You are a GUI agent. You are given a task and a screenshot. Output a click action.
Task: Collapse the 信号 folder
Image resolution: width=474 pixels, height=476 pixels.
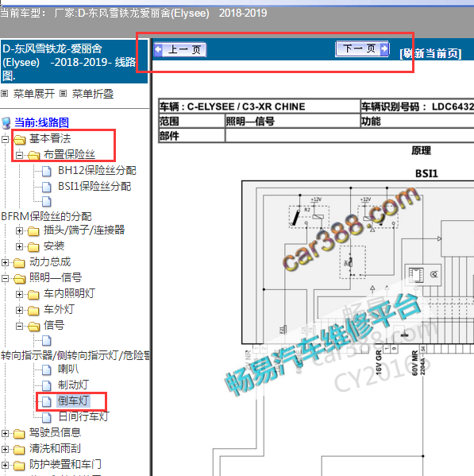click(x=19, y=326)
